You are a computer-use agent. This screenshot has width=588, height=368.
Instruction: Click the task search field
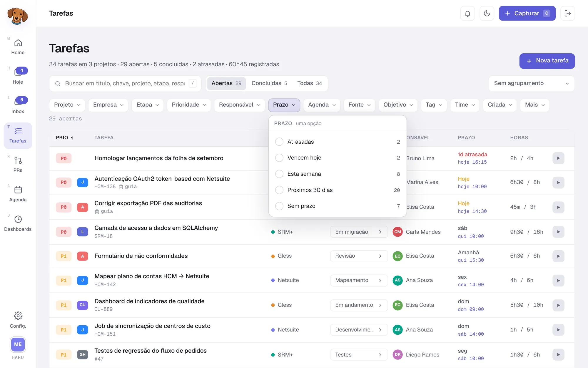(x=125, y=83)
